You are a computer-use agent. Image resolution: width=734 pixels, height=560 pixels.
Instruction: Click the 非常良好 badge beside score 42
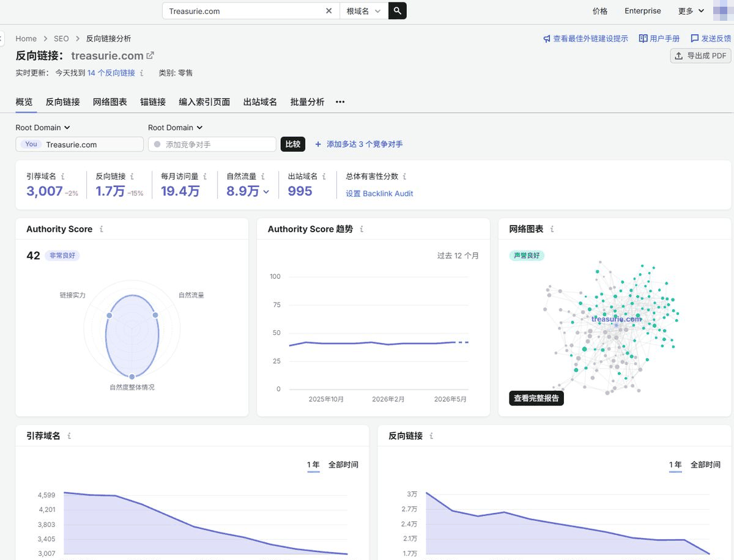tap(62, 256)
